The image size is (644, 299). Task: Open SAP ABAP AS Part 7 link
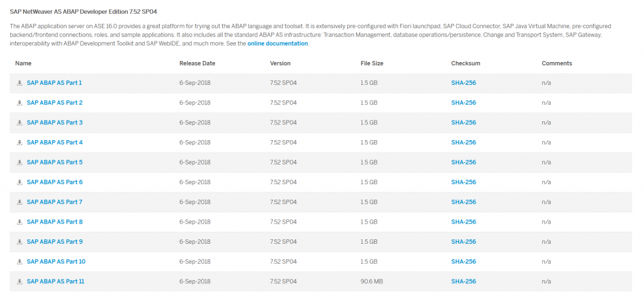point(55,202)
